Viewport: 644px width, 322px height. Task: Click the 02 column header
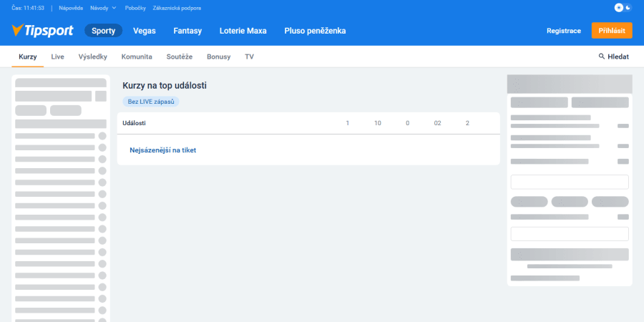pos(437,123)
